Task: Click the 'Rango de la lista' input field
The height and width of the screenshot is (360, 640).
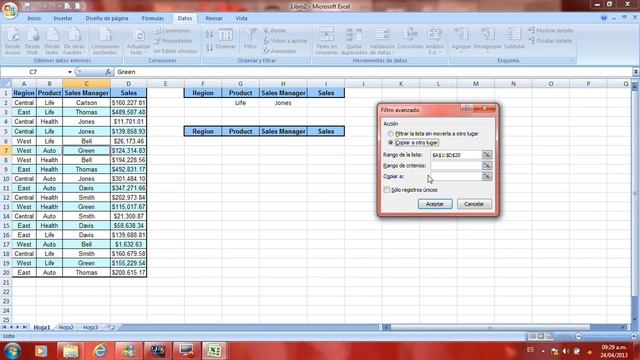Action: (456, 155)
